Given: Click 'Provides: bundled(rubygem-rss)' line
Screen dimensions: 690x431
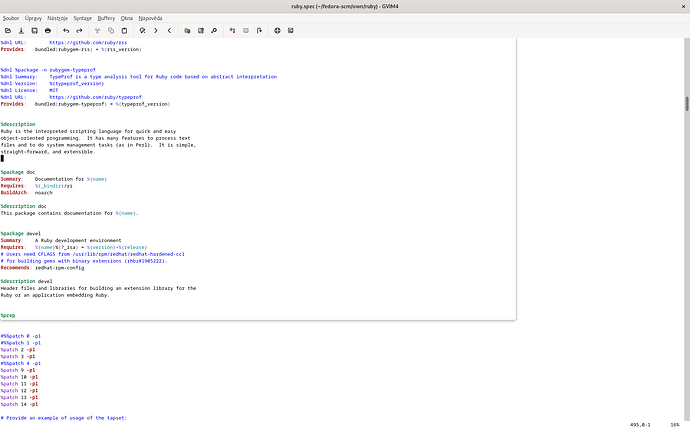Looking at the screenshot, I should 71,49.
